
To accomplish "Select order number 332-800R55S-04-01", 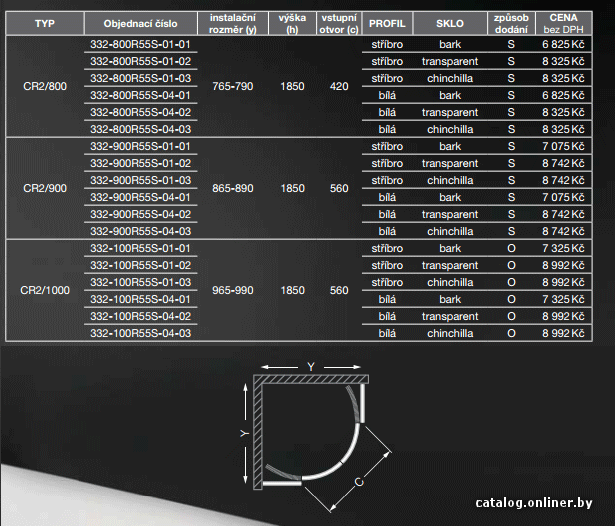I will (x=140, y=95).
